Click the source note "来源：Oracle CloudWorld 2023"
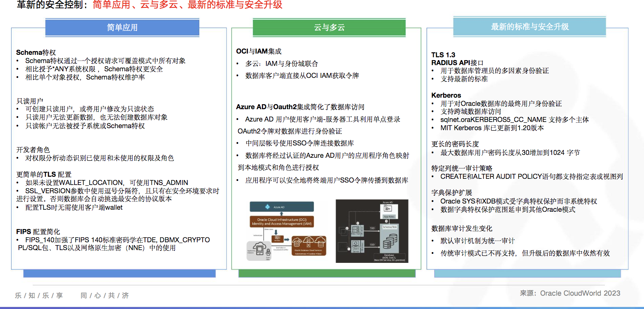Image resolution: width=644 pixels, height=309 pixels. 570,293
